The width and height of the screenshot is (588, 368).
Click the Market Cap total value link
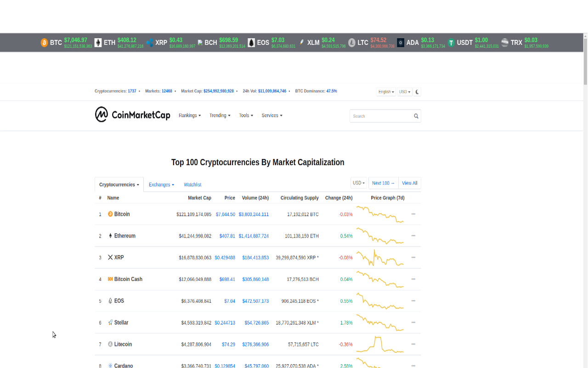[219, 91]
